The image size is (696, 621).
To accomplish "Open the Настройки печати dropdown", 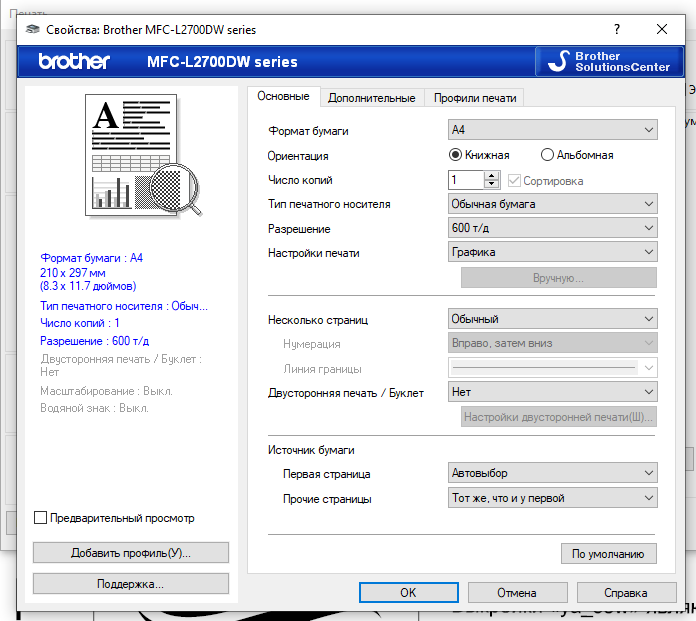I will coord(553,252).
